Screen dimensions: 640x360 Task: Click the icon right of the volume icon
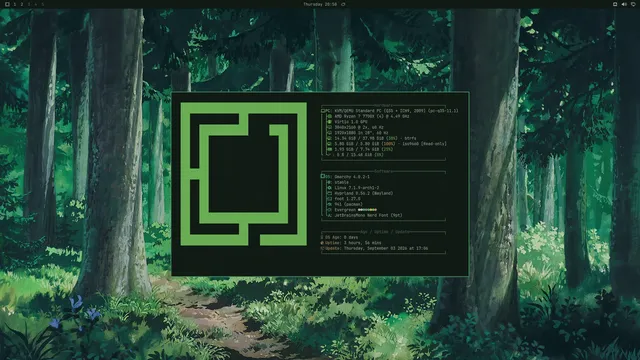(x=633, y=4)
